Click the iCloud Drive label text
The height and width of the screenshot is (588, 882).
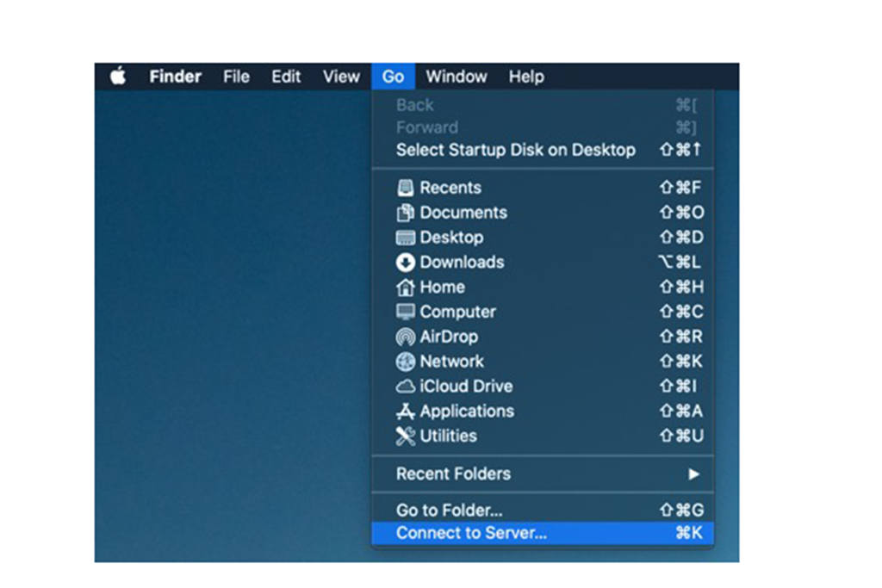tap(466, 387)
